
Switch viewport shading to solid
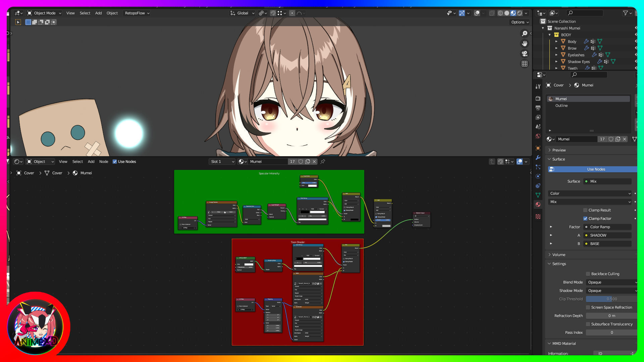pyautogui.click(x=507, y=13)
